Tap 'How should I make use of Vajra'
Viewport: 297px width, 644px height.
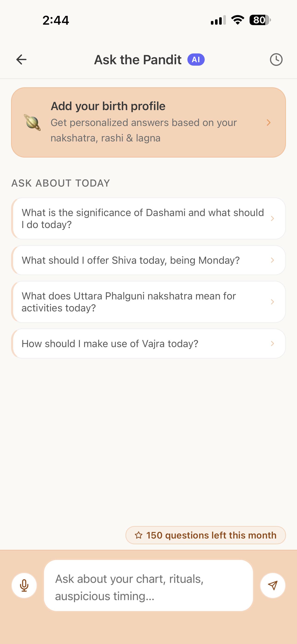pos(148,343)
